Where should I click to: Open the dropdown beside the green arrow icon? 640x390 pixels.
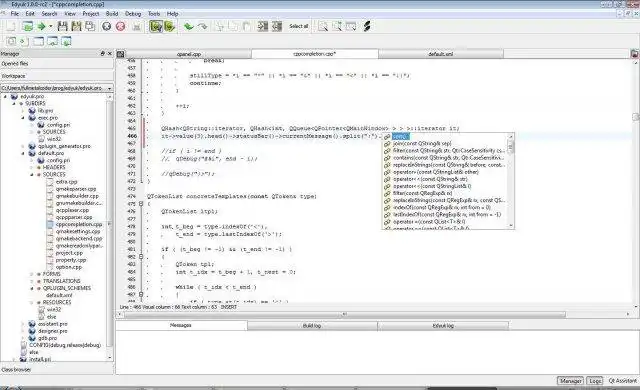point(51,27)
